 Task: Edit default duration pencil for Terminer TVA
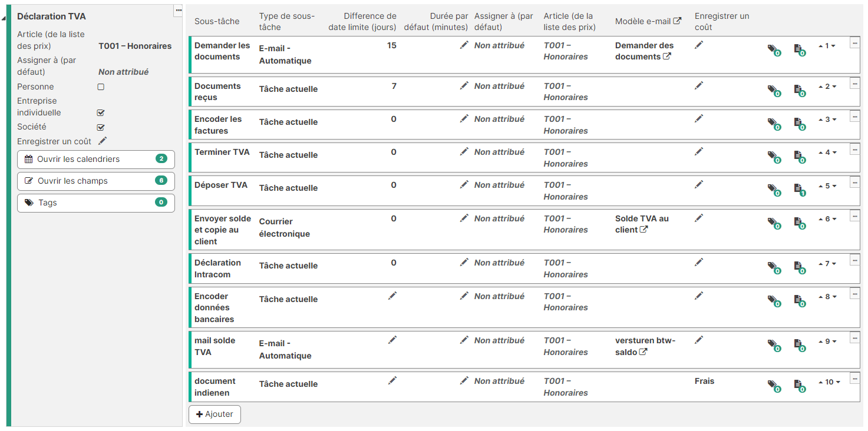(464, 152)
